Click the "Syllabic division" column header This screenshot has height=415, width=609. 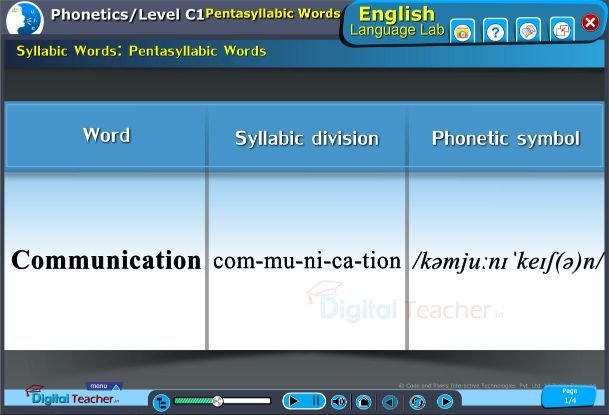(307, 138)
